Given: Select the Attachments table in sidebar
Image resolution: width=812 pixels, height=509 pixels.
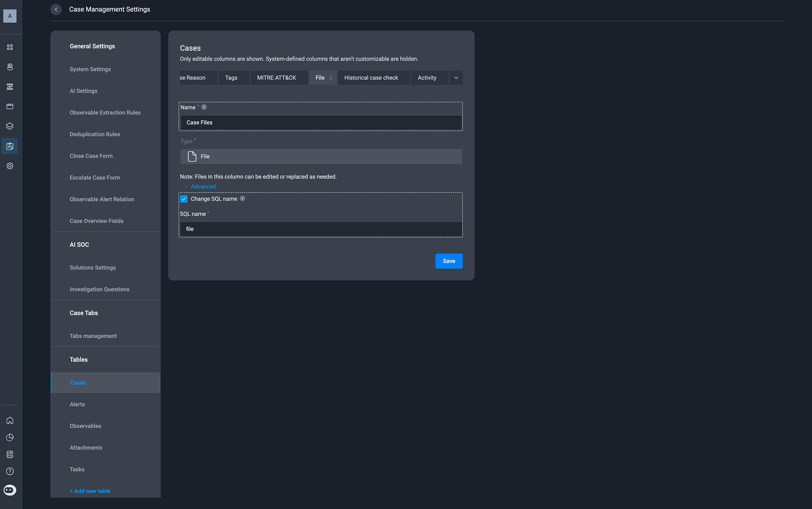Looking at the screenshot, I should pos(86,448).
